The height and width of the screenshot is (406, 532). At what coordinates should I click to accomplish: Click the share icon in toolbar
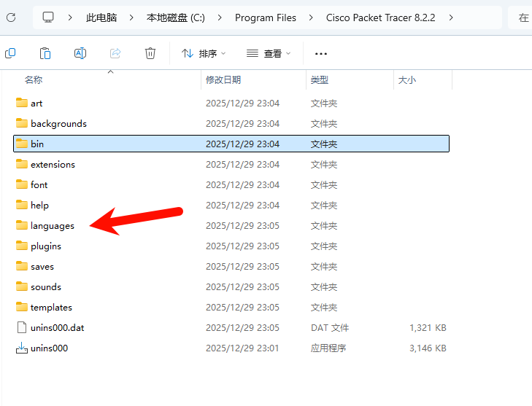click(115, 53)
